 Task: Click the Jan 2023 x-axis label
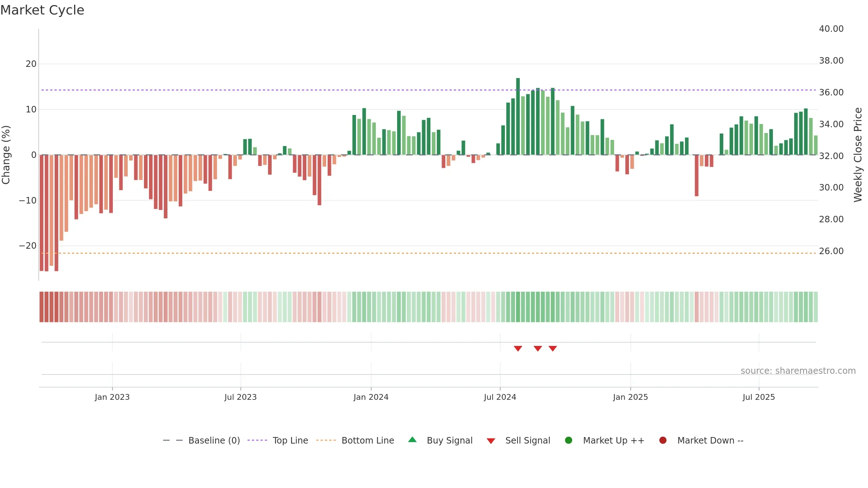112,397
